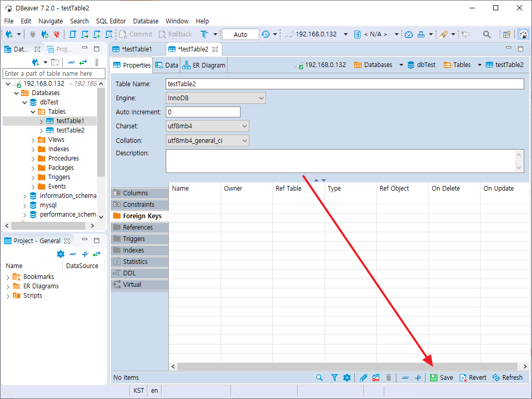The height and width of the screenshot is (399, 532).
Task: Collapse all in Database Navigator toolbar
Action: point(71,62)
